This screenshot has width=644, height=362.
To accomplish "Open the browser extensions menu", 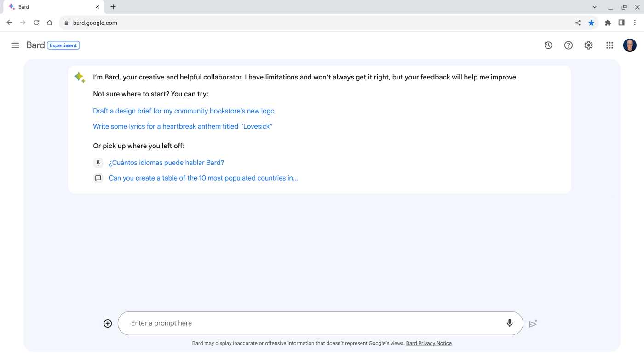I will [608, 22].
